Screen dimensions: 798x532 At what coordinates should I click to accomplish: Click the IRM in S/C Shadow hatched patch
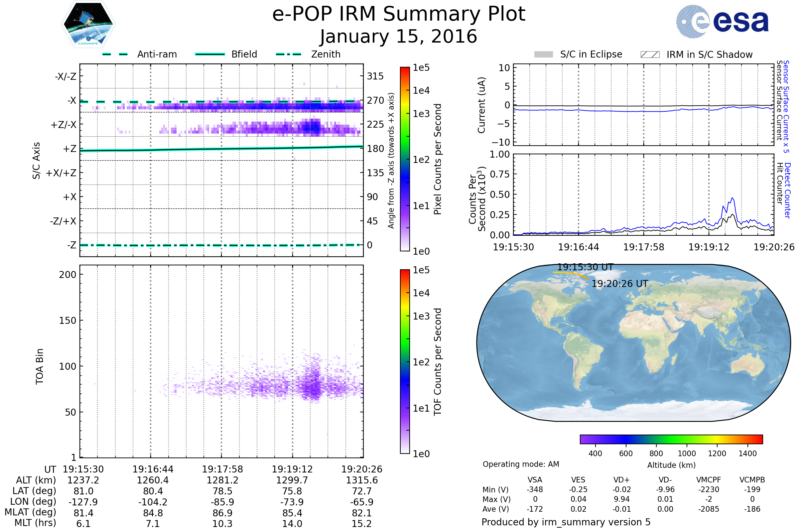click(x=650, y=55)
